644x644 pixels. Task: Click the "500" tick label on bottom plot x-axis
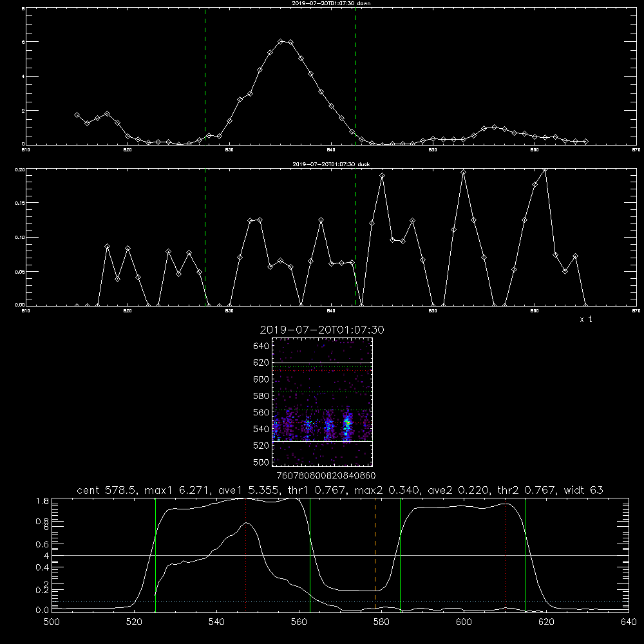coord(52,622)
